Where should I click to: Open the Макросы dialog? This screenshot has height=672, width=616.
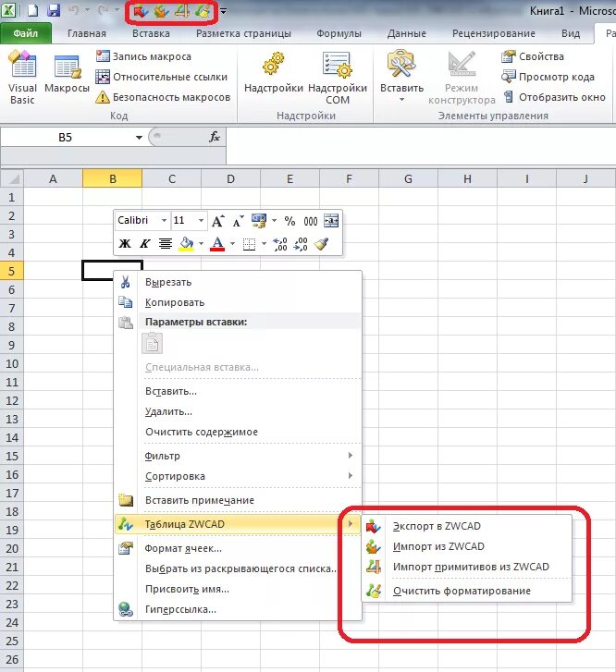(x=67, y=74)
